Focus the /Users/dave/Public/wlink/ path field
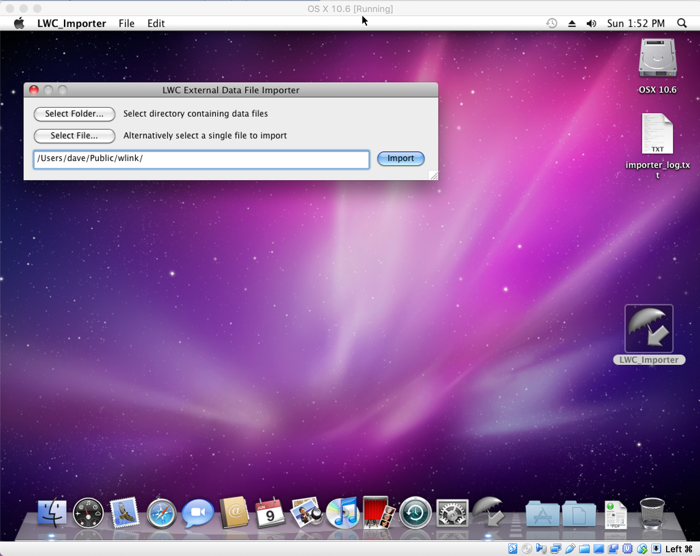Viewport: 700px width, 556px height. tap(201, 159)
